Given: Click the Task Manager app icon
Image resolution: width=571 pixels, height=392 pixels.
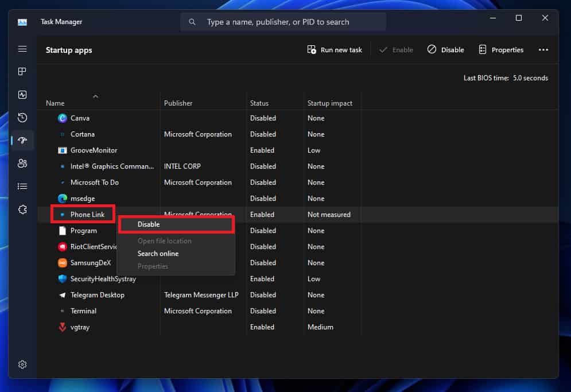Looking at the screenshot, I should [22, 22].
